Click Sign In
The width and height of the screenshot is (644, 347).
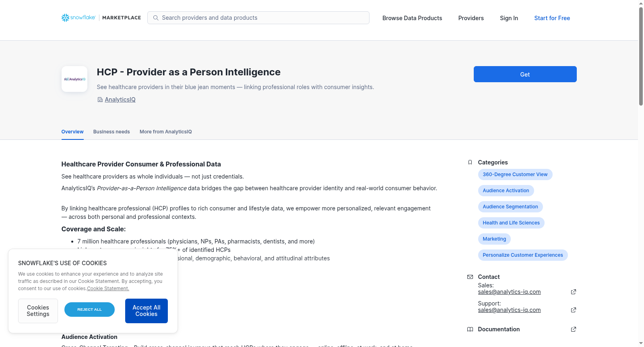click(x=509, y=18)
